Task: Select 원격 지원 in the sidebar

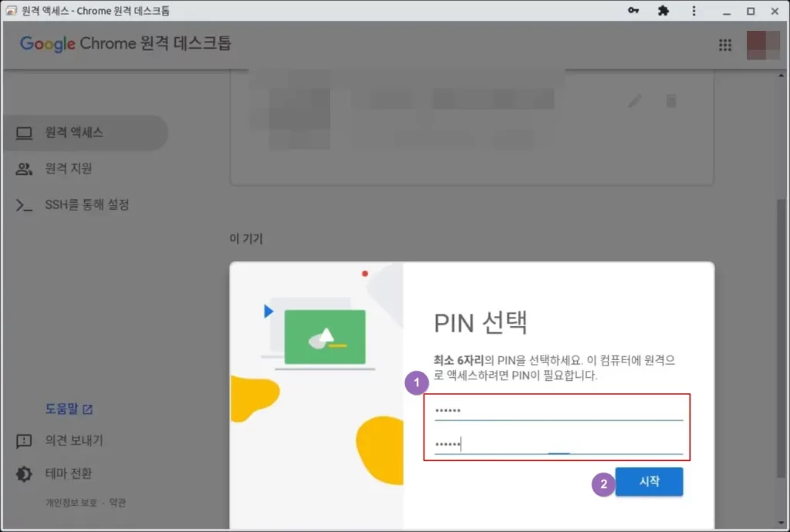Action: pyautogui.click(x=69, y=169)
